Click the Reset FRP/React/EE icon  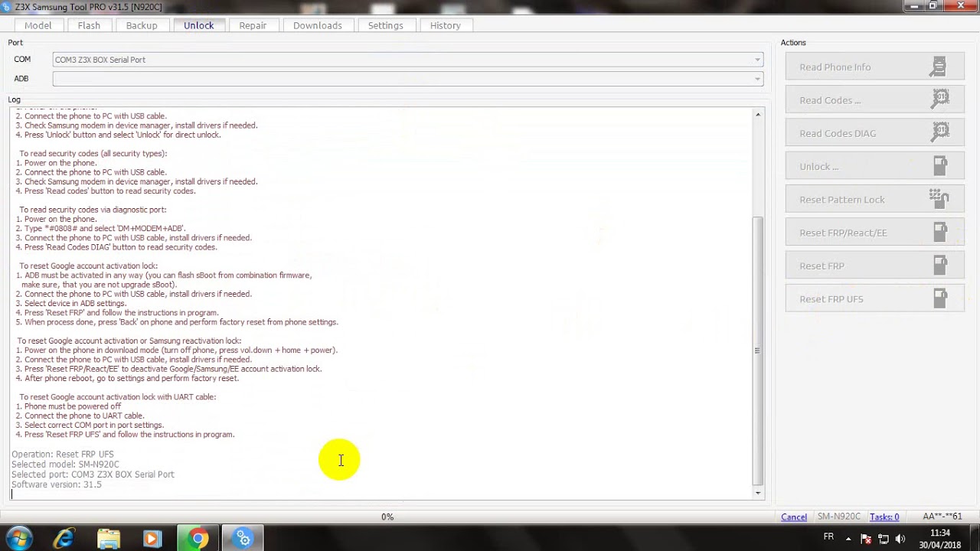tap(940, 232)
